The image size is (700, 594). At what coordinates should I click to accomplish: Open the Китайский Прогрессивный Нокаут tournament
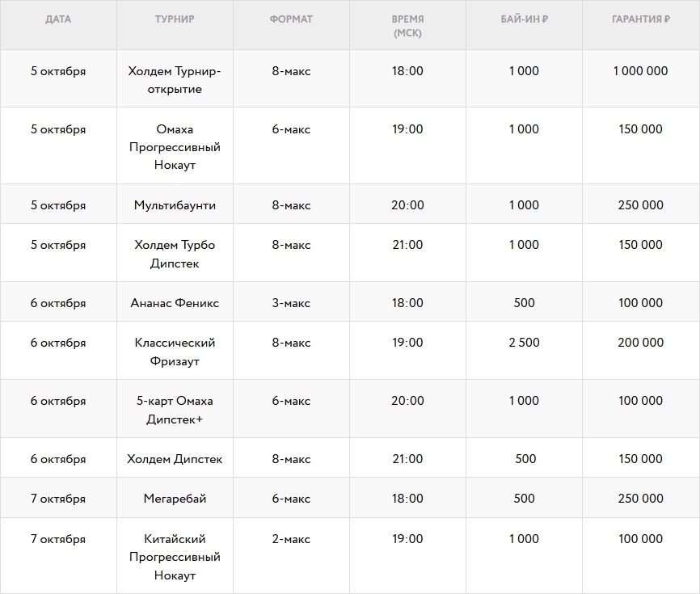point(175,557)
